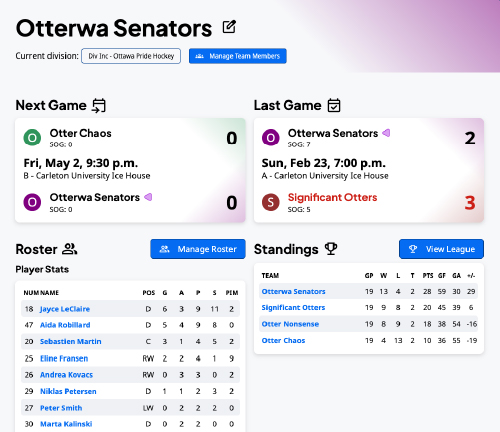Image resolution: width=500 pixels, height=432 pixels.
Task: Open Manage Team Members
Action: click(238, 56)
